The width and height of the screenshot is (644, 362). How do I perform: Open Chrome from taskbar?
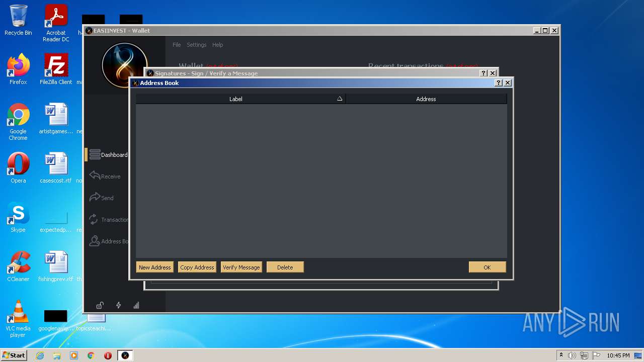pos(91,355)
